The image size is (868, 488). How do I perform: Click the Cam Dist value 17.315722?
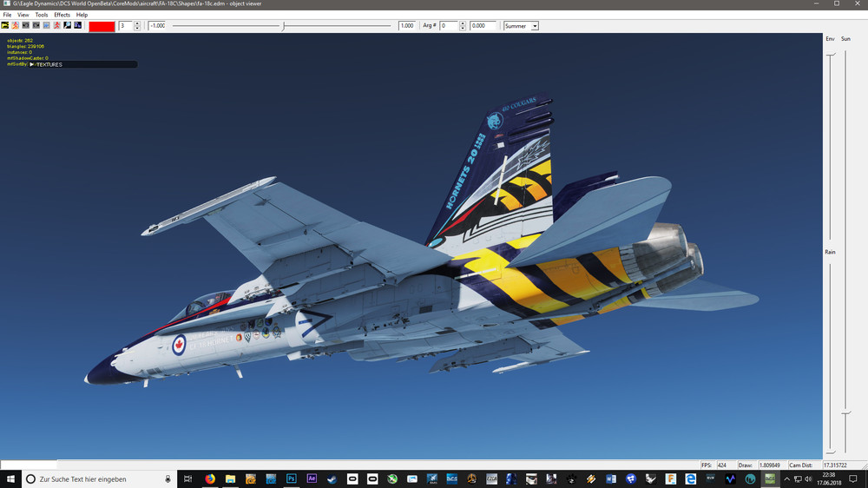(835, 465)
